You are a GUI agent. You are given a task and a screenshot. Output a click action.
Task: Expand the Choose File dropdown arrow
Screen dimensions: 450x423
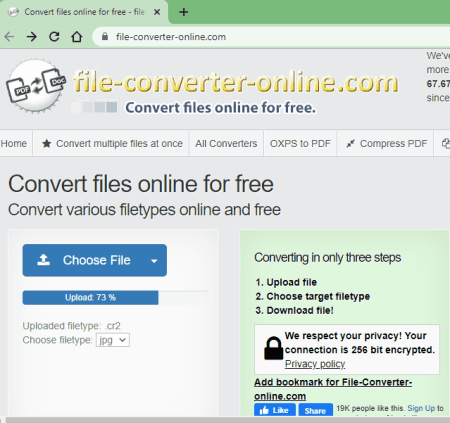[x=154, y=261]
